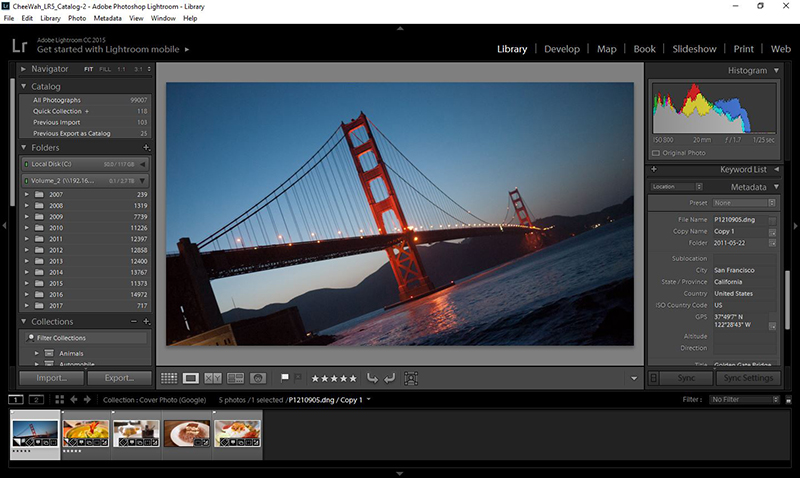Screen dimensions: 800x478
Task: Open toolbar content dropdown arrow
Action: pos(634,379)
